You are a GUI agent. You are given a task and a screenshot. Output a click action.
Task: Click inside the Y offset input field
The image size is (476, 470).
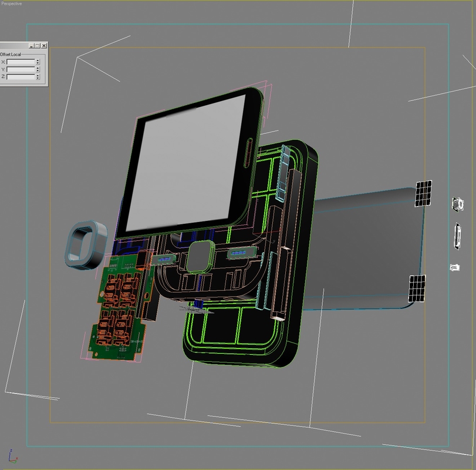22,69
